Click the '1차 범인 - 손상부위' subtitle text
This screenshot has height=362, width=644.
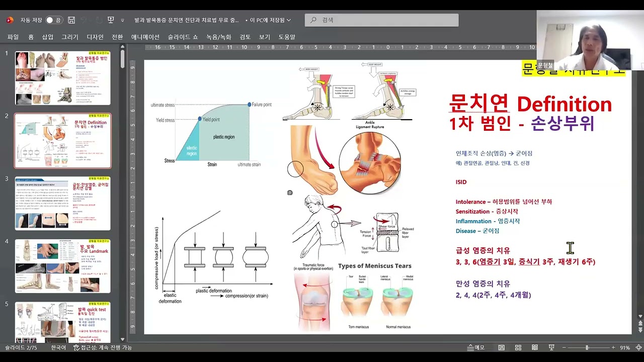pos(522,123)
